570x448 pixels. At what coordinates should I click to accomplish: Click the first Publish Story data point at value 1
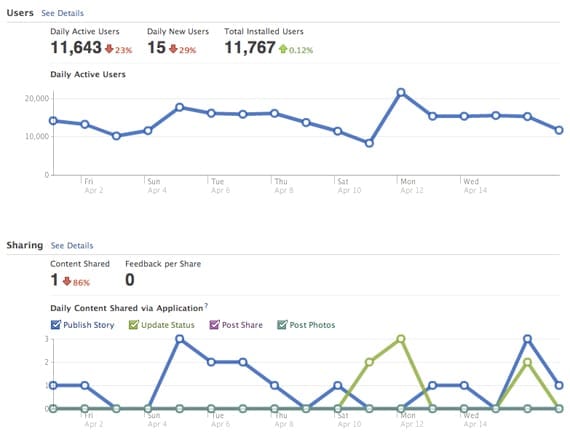pyautogui.click(x=53, y=385)
